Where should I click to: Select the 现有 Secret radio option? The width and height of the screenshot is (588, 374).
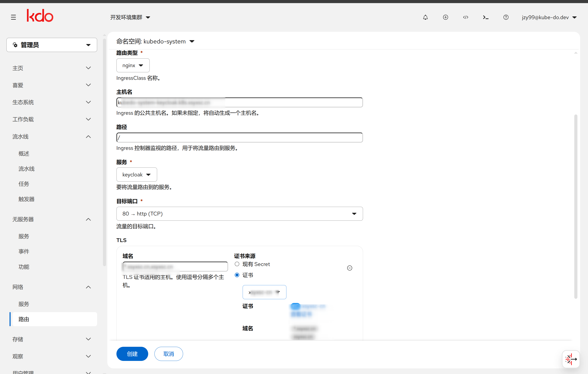click(237, 264)
